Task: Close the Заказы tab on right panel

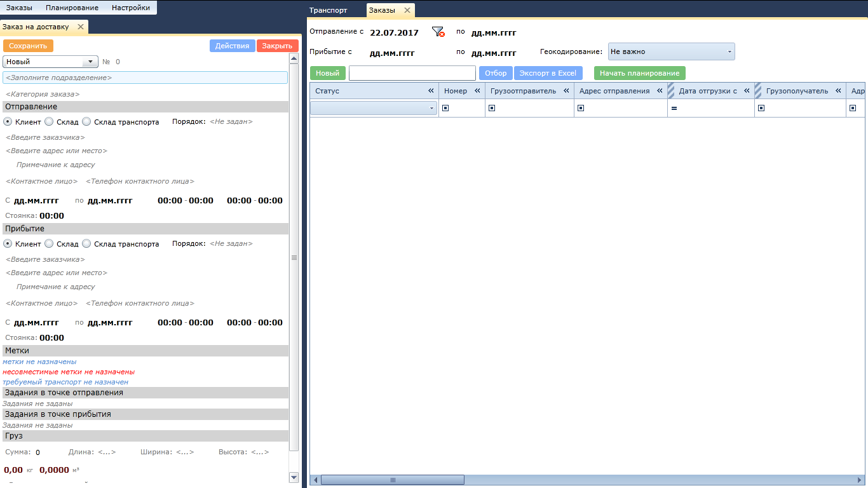Action: pyautogui.click(x=407, y=10)
